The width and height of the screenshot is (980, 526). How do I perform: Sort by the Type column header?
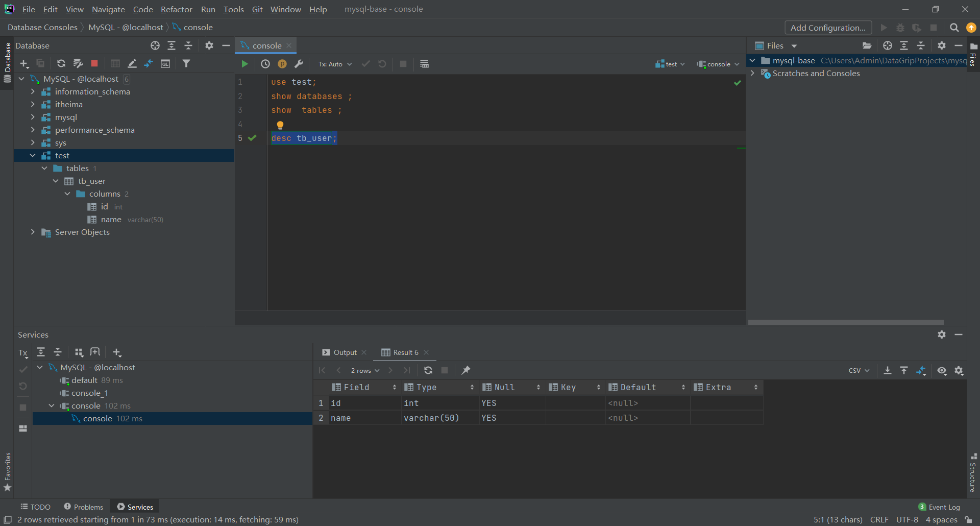pos(439,387)
